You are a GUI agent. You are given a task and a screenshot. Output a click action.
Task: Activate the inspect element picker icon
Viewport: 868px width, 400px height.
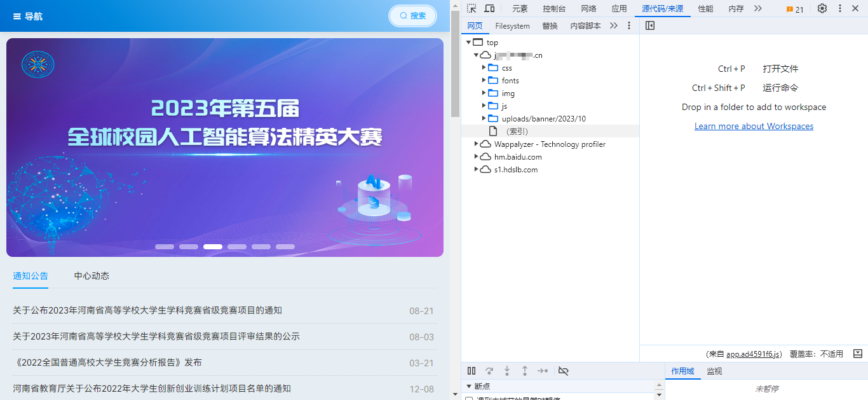point(471,8)
